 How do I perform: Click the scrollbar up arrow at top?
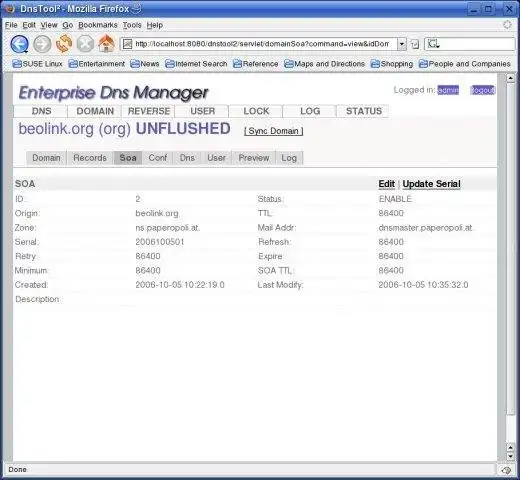[511, 78]
